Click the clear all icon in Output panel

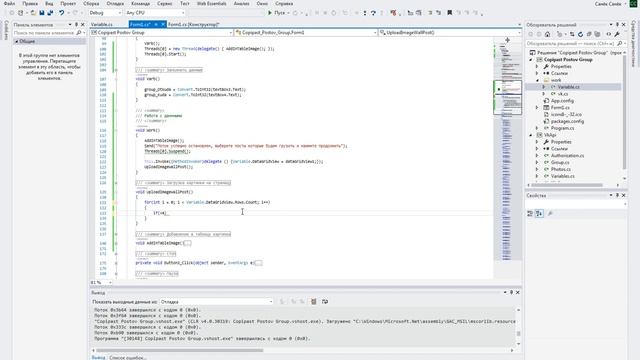(x=313, y=302)
